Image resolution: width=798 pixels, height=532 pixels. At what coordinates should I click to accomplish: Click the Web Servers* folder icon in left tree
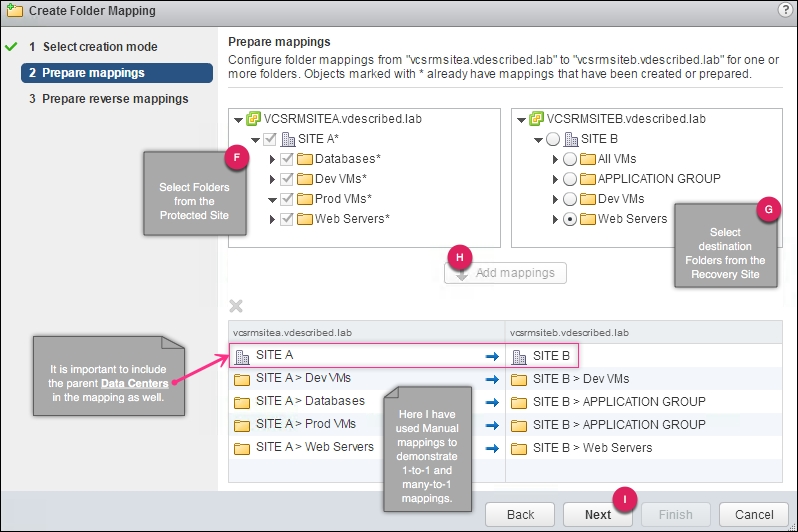304,219
